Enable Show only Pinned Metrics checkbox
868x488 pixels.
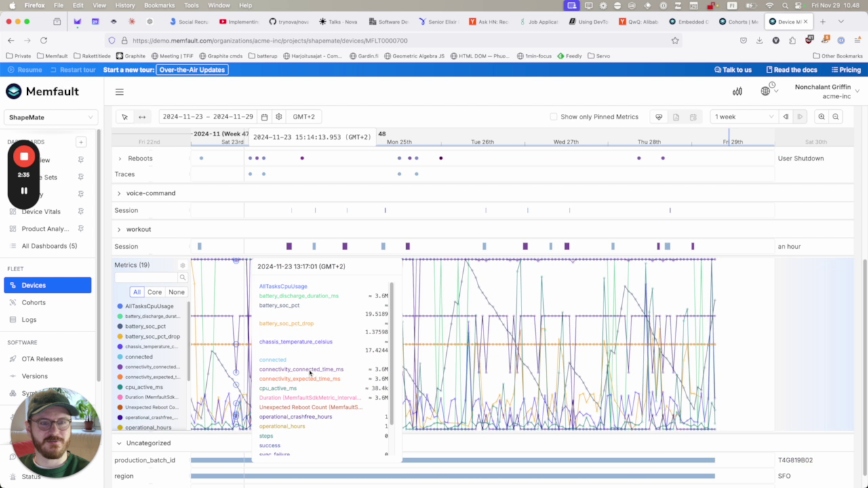553,117
